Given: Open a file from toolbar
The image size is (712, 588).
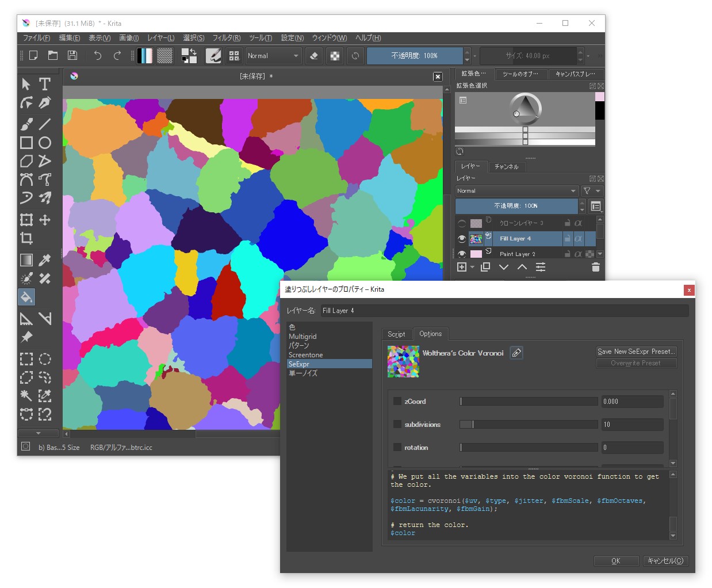Looking at the screenshot, I should [x=53, y=55].
